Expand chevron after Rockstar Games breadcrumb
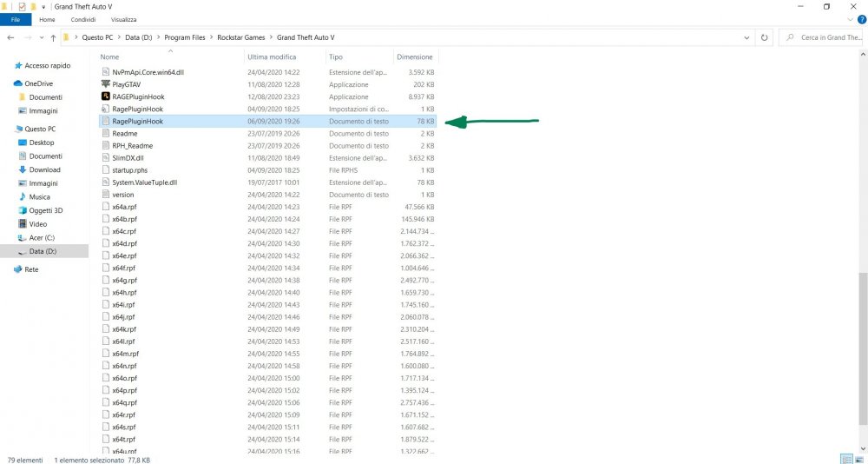 271,37
